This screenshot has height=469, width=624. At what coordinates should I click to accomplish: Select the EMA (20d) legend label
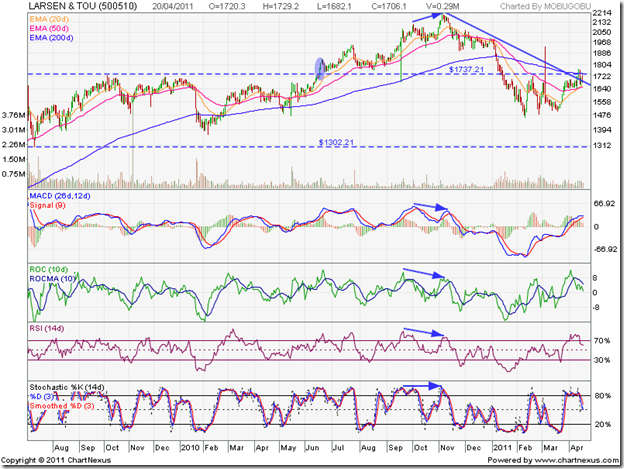(x=49, y=19)
